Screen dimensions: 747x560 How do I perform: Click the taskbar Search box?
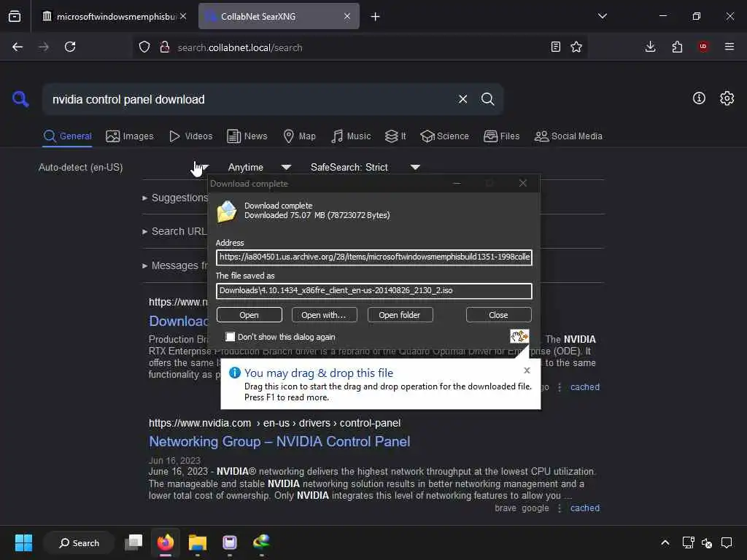pos(79,542)
